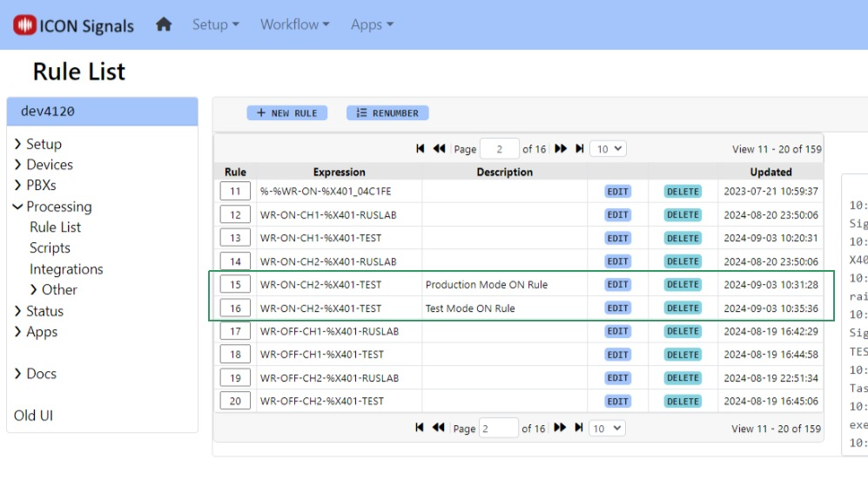The width and height of the screenshot is (868, 480).
Task: Delete rule 16 Test Mode ON
Action: pos(683,308)
